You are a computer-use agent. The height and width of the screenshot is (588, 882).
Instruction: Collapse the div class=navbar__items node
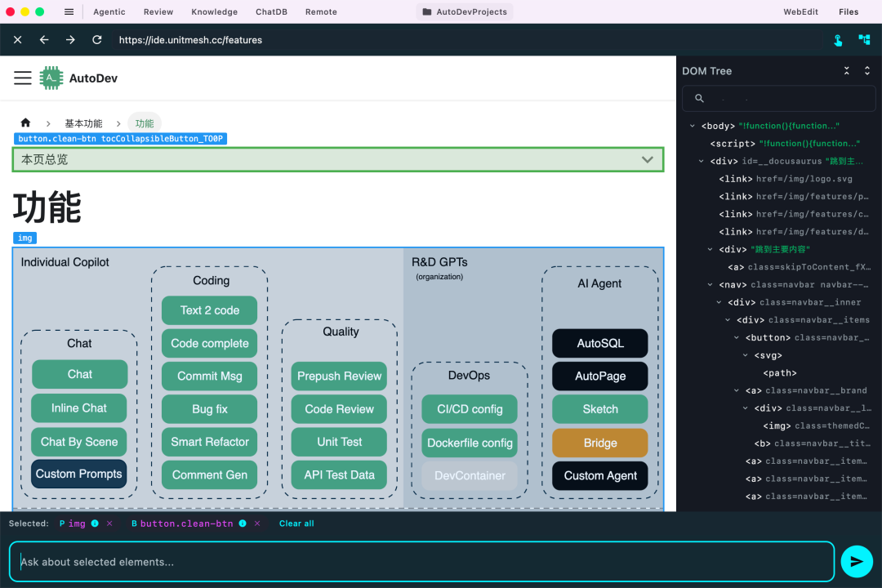(728, 320)
